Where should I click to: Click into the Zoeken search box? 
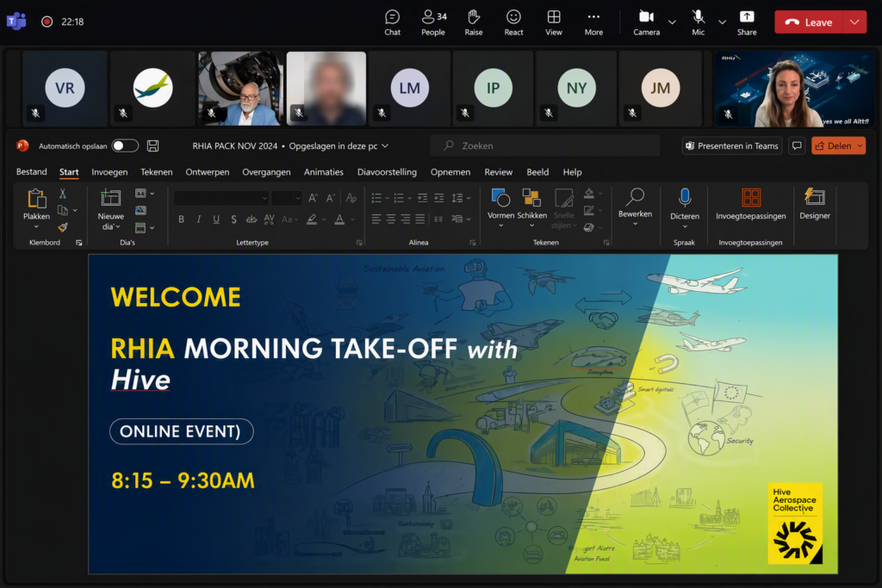(x=544, y=145)
